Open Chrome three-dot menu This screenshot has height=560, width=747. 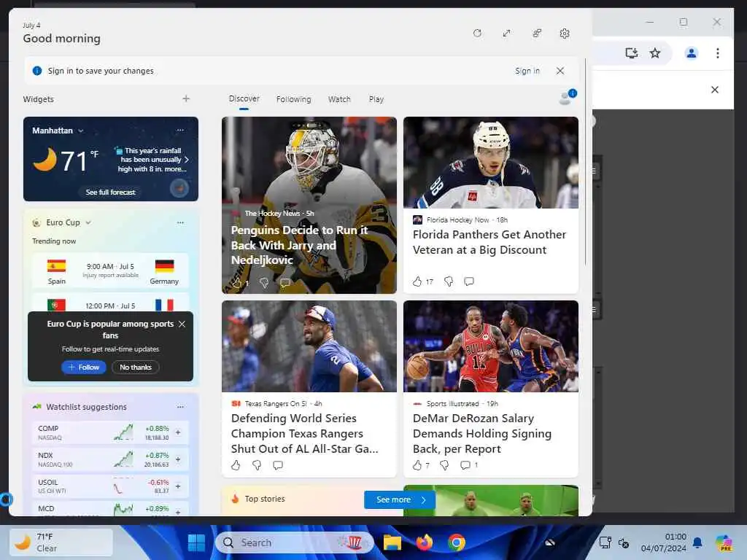[718, 52]
